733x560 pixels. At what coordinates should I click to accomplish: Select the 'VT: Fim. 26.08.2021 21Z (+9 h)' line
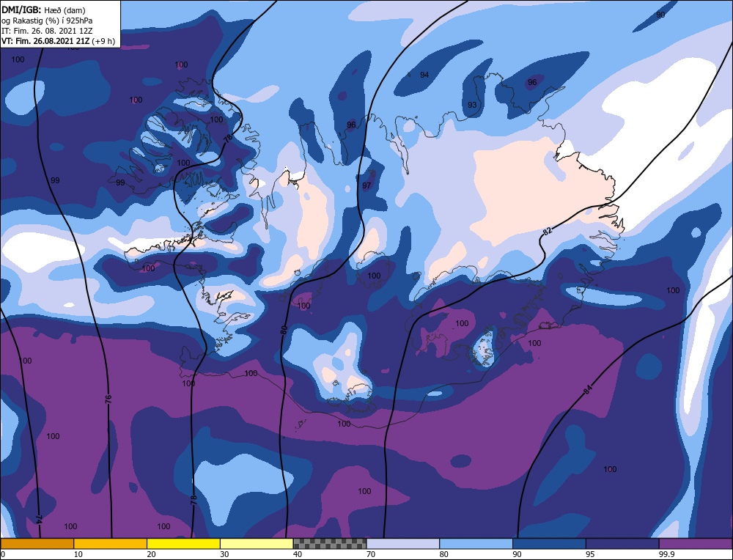[58, 41]
